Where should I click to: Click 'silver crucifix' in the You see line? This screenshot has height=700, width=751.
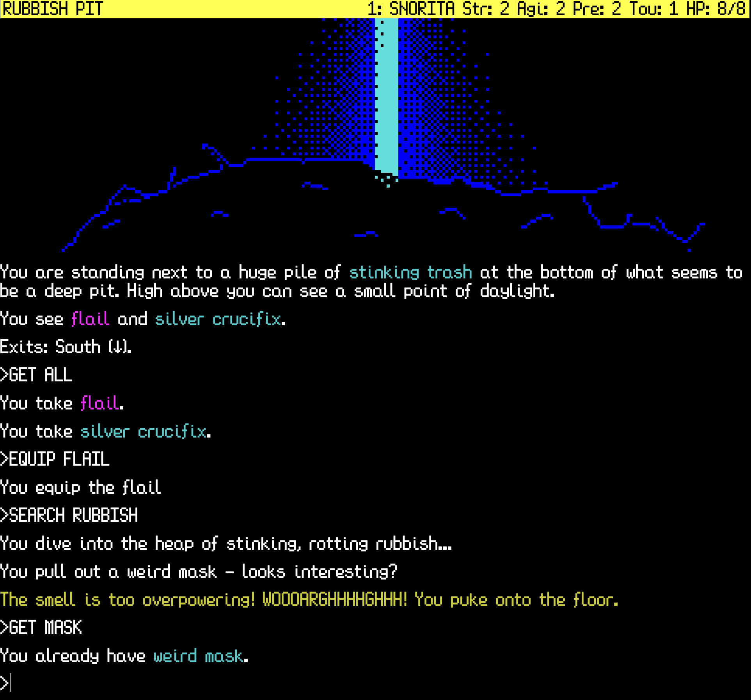(x=218, y=319)
